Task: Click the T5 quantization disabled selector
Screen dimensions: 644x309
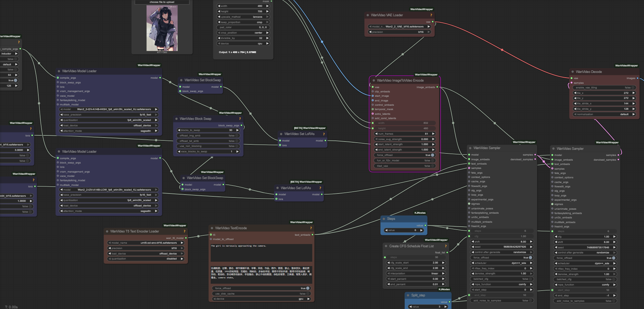Action: pos(146,259)
